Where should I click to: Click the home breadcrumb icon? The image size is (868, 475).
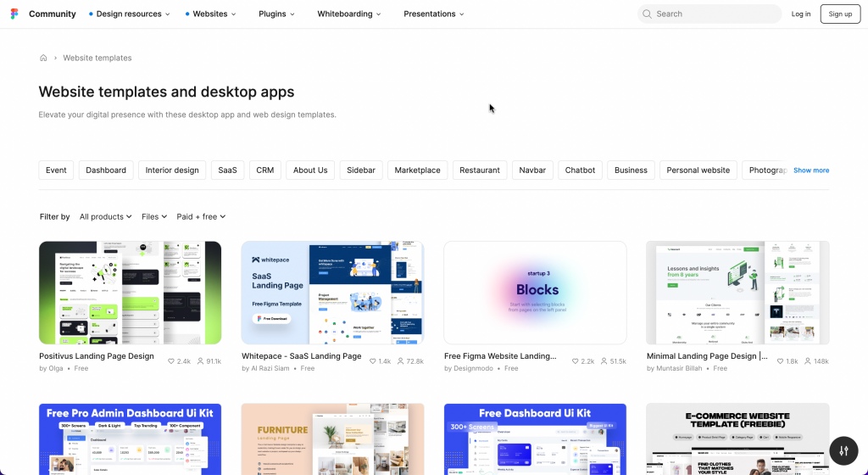43,58
